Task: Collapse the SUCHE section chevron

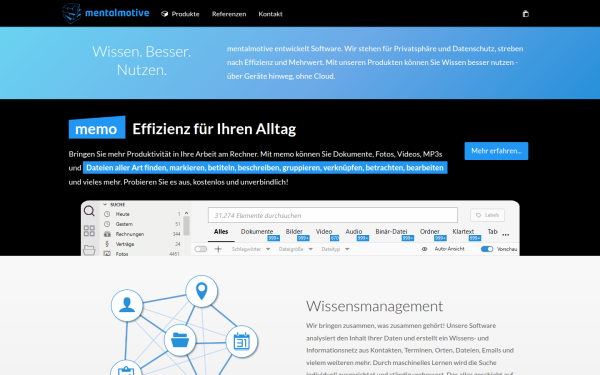Action: 105,205
